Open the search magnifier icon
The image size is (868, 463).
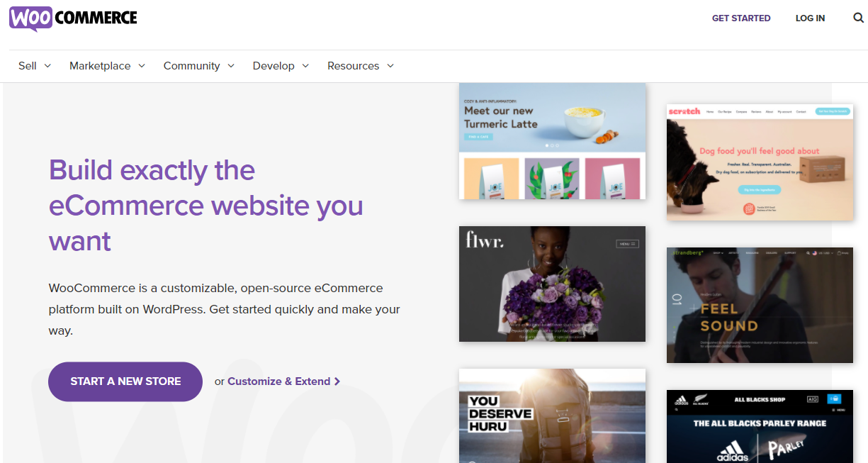pos(858,18)
